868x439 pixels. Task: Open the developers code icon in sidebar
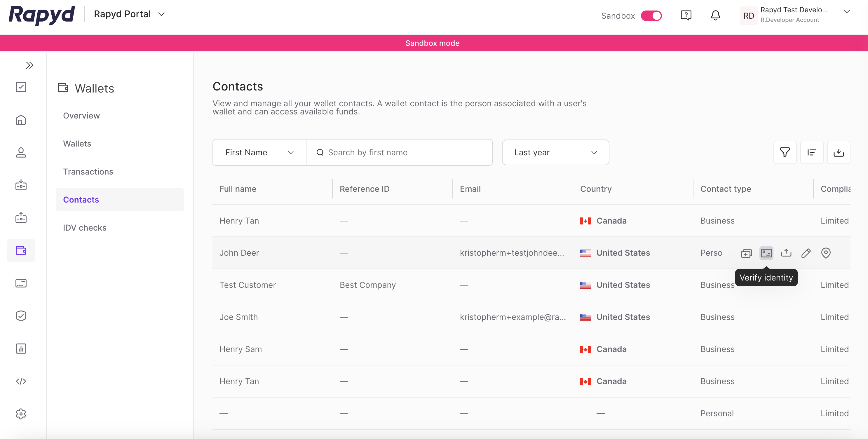click(x=21, y=381)
